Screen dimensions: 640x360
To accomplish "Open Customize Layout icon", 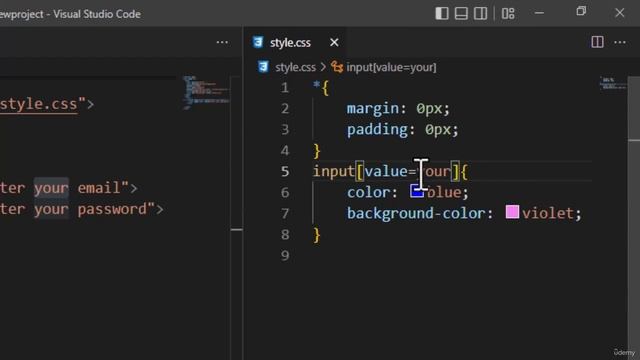I will pos(508,13).
